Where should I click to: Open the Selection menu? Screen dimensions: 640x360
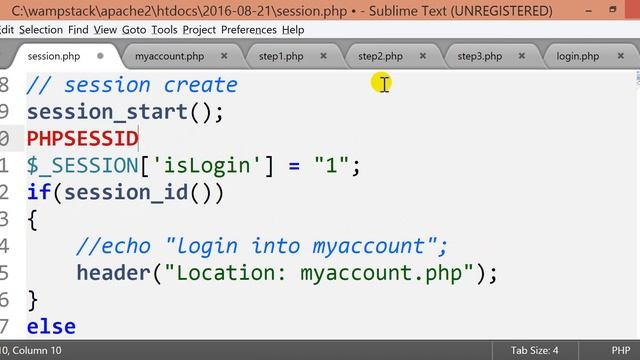(41, 30)
